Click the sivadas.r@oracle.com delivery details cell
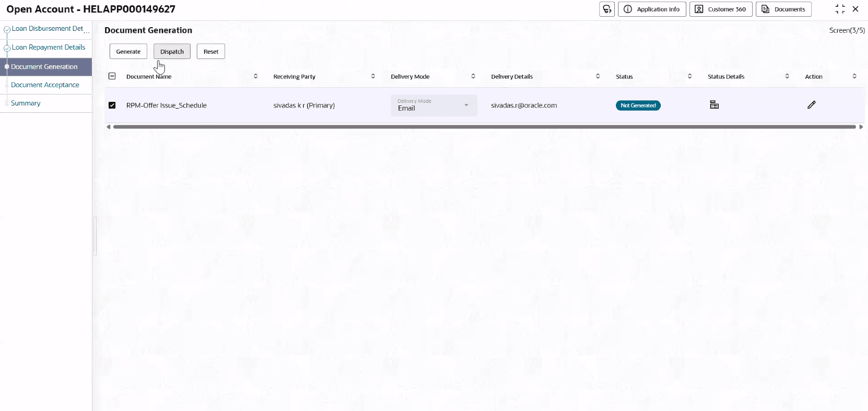The height and width of the screenshot is (411, 868). [x=524, y=105]
